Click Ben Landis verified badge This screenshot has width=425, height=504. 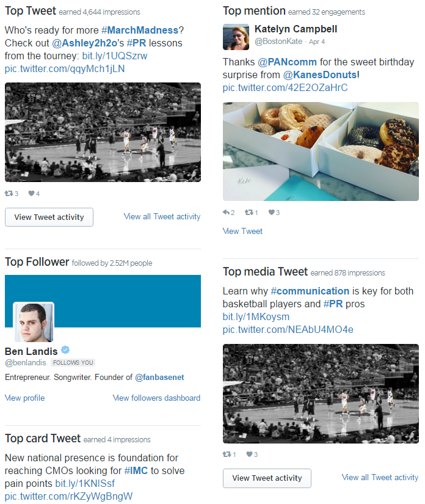[x=65, y=349]
